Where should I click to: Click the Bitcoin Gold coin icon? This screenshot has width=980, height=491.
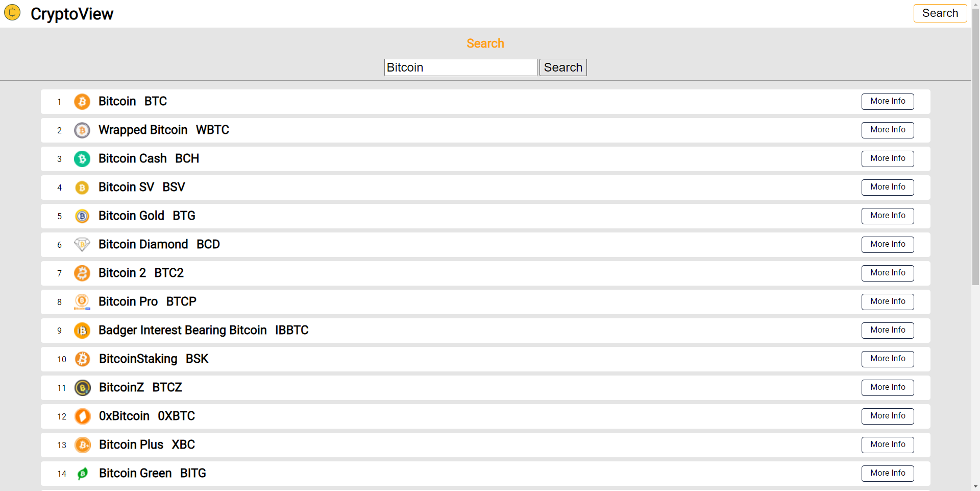click(x=82, y=216)
